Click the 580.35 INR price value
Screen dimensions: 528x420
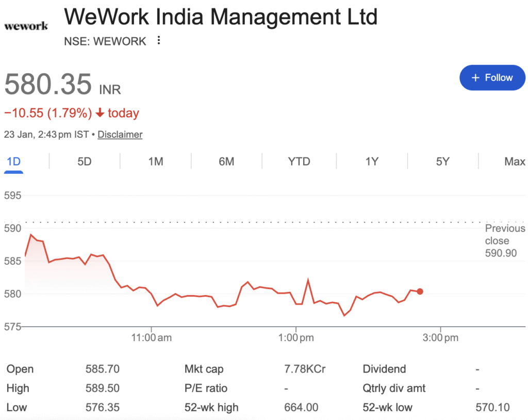[x=48, y=84]
